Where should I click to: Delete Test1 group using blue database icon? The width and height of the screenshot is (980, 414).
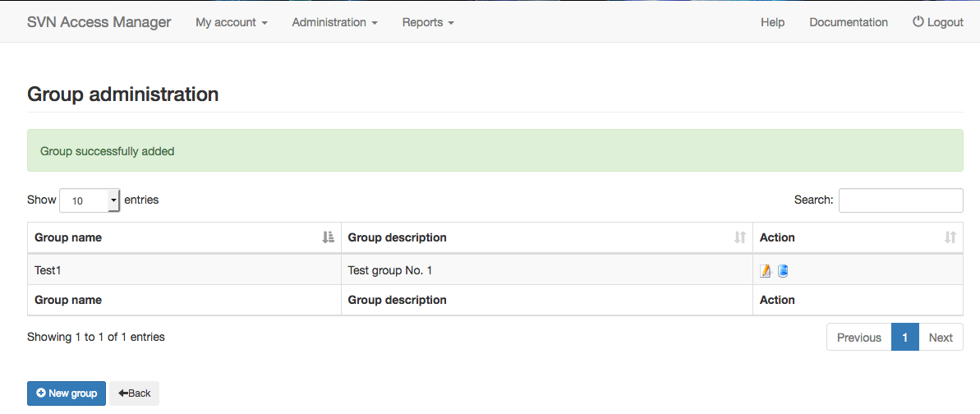point(783,271)
